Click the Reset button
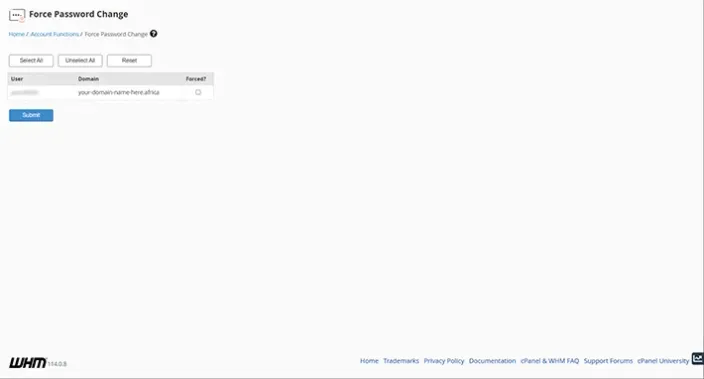The height and width of the screenshot is (379, 704). [129, 61]
